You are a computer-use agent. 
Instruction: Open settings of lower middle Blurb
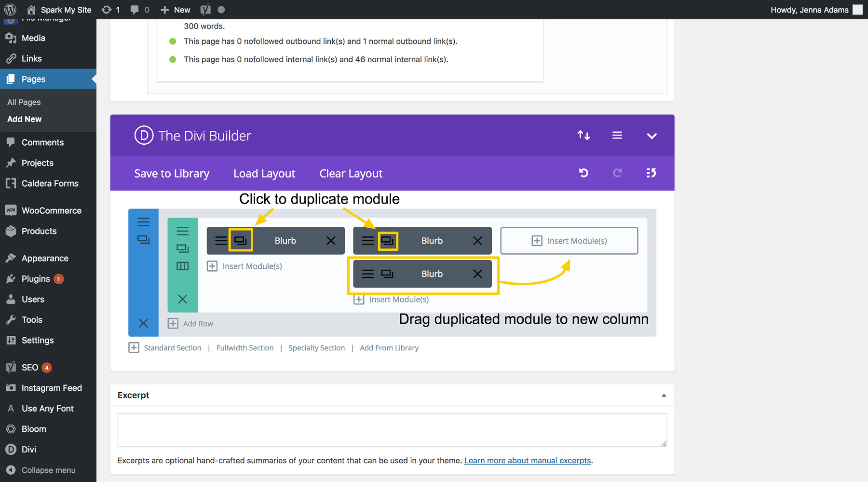pyautogui.click(x=367, y=274)
